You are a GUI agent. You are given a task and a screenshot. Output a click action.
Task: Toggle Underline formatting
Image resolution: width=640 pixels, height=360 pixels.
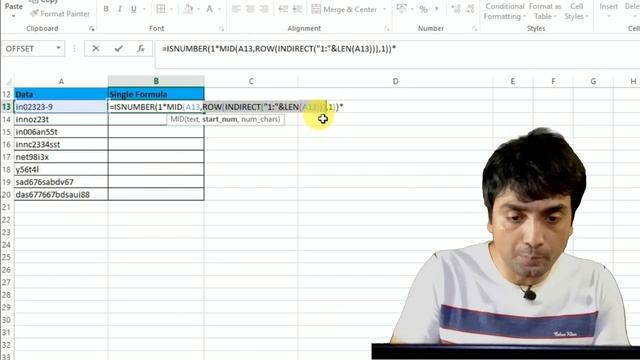(x=133, y=9)
